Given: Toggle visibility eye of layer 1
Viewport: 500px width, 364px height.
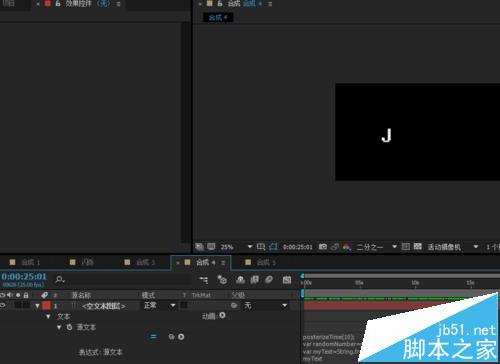Looking at the screenshot, I should [x=3, y=305].
